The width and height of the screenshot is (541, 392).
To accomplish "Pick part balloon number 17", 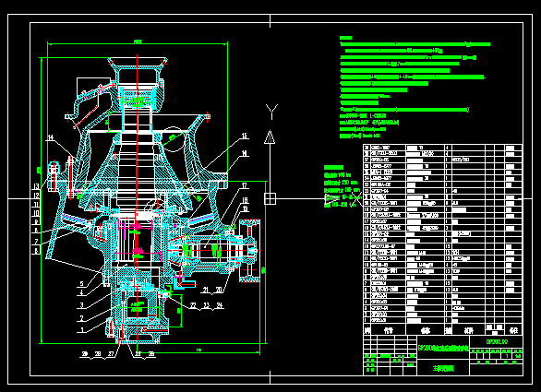I will click(245, 185).
